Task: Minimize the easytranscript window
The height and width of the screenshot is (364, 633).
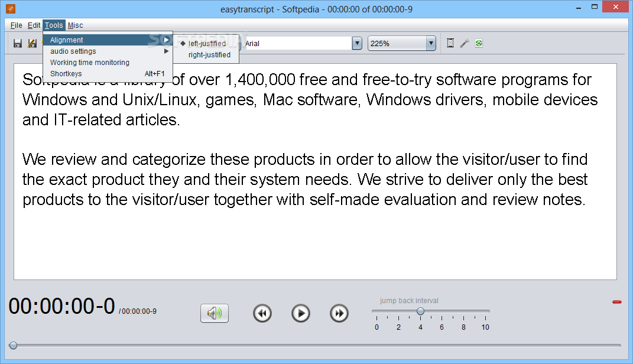Action: point(579,8)
